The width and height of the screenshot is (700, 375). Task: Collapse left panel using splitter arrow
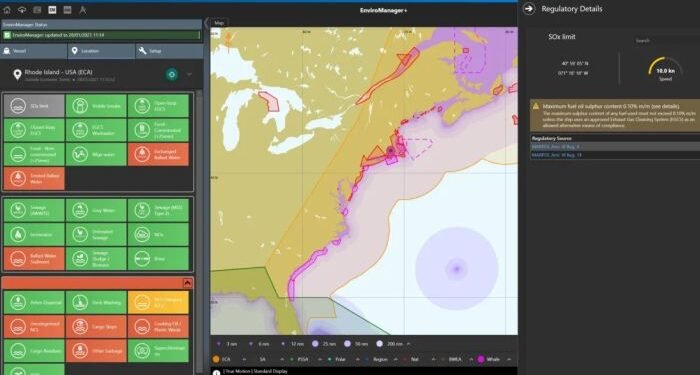(207, 22)
